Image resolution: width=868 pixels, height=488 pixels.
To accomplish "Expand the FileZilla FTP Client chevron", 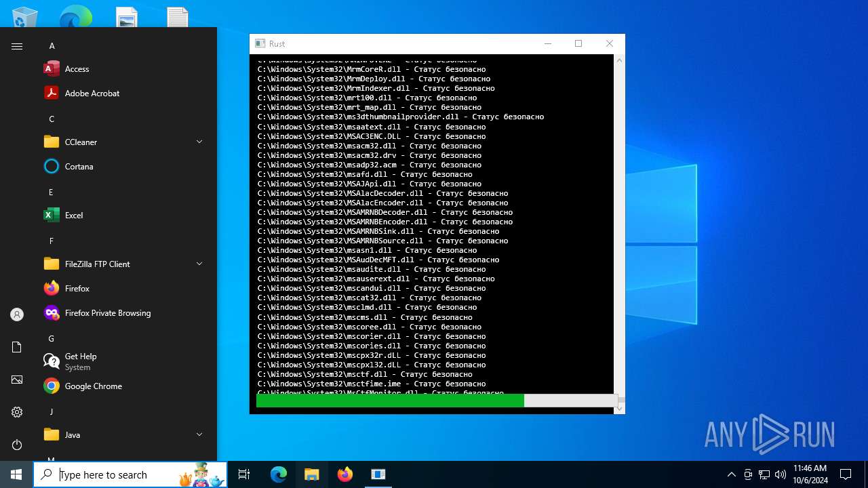I will pos(199,264).
